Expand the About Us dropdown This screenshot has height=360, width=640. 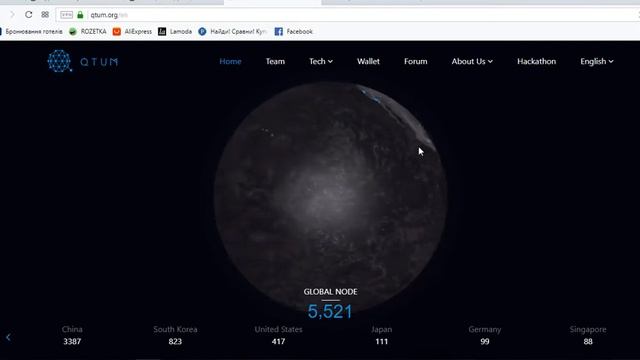[472, 61]
